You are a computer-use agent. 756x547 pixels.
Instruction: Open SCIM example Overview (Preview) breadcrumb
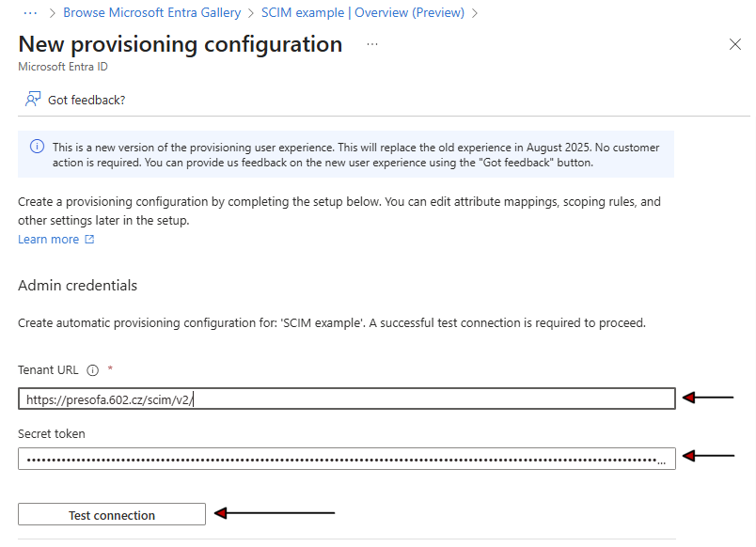[x=363, y=12]
